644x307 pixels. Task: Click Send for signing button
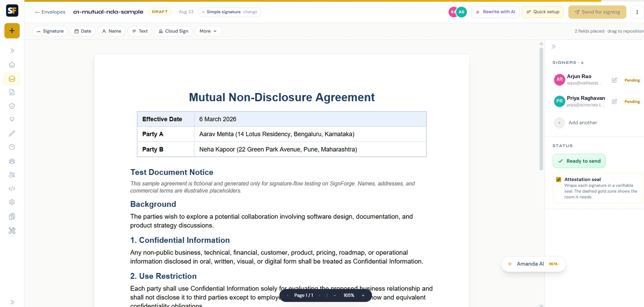(x=597, y=12)
